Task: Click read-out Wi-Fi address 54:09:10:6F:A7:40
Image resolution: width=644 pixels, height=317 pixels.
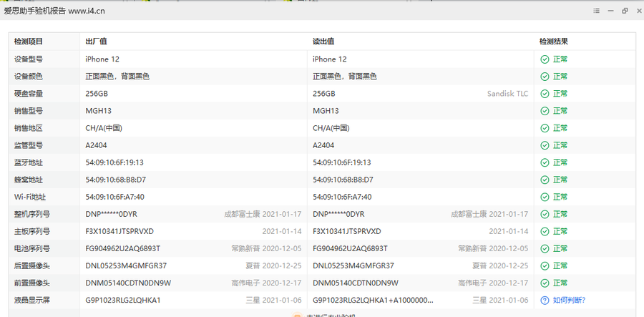Action: (342, 197)
